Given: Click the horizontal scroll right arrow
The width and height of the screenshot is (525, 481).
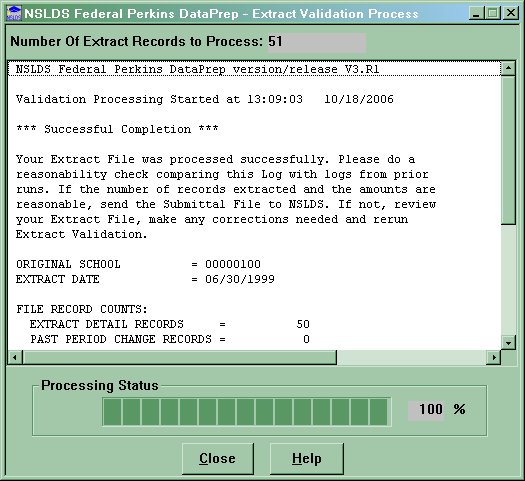Looking at the screenshot, I should (494, 357).
